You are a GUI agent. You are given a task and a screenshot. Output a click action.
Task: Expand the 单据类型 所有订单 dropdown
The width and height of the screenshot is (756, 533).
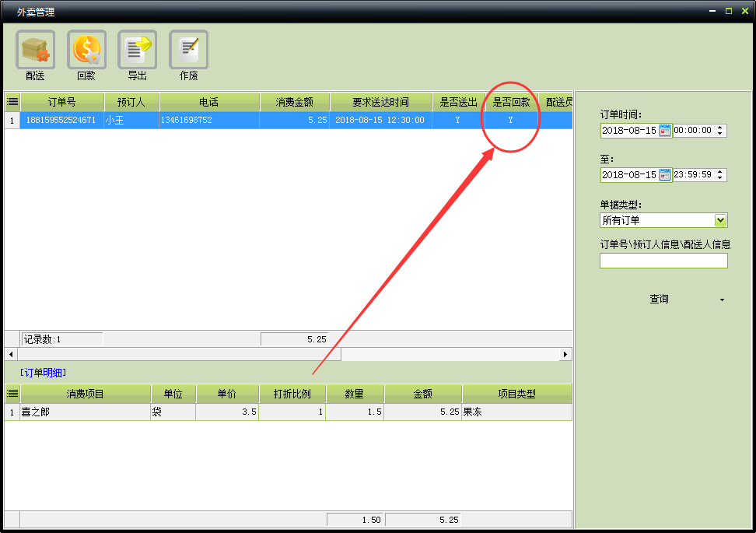pos(720,220)
